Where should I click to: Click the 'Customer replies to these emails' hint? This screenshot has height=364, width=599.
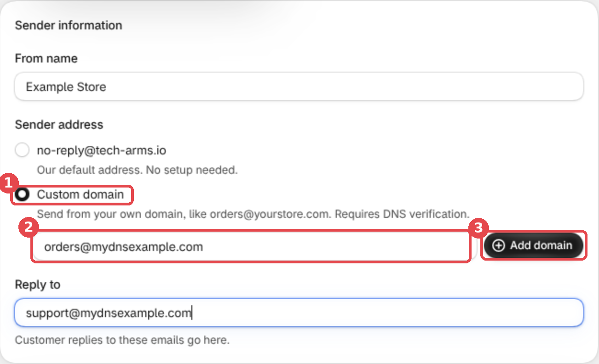tap(122, 341)
